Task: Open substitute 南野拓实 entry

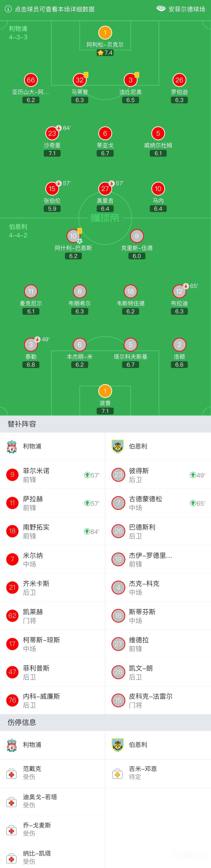Action: click(52, 531)
